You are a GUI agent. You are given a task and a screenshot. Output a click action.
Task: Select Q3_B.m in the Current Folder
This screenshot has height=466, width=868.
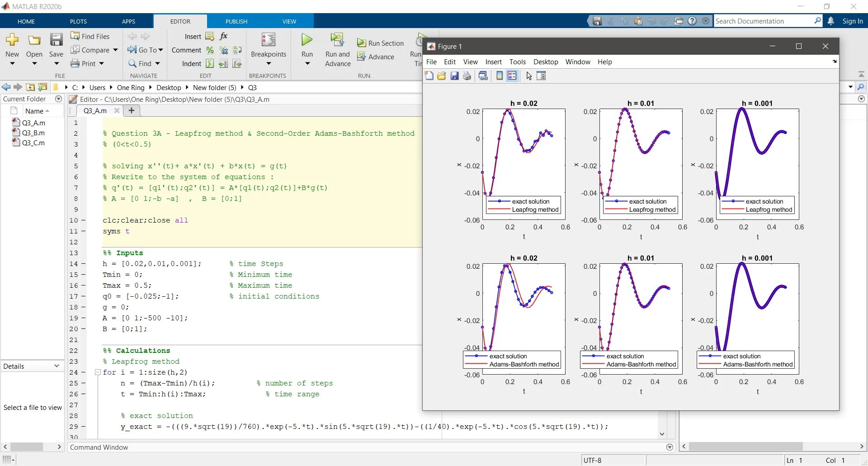point(33,133)
